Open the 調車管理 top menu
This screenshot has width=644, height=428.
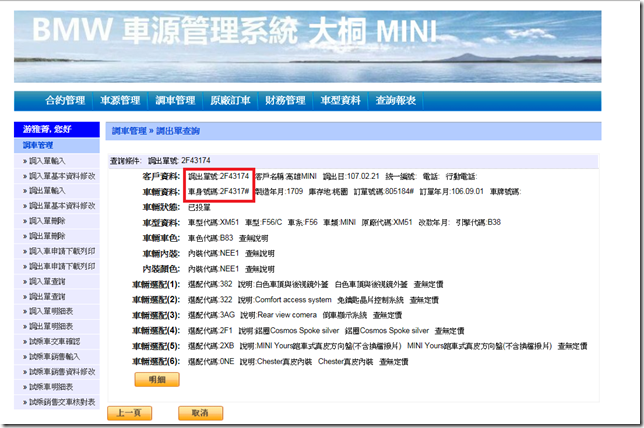coord(175,100)
